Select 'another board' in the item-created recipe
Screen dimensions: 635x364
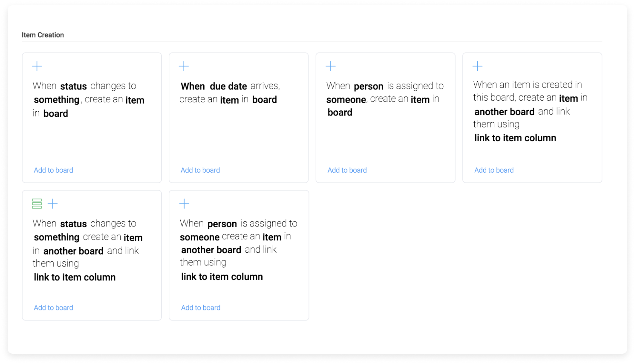[x=504, y=112]
